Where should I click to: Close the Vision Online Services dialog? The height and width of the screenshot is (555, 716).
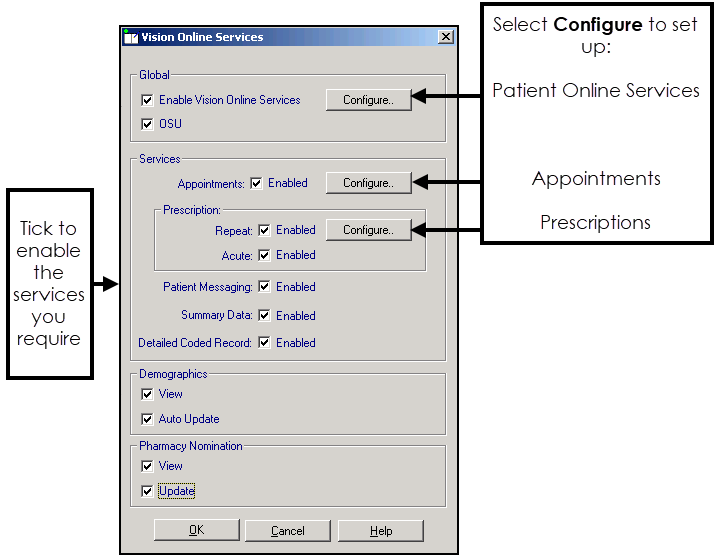(x=445, y=37)
